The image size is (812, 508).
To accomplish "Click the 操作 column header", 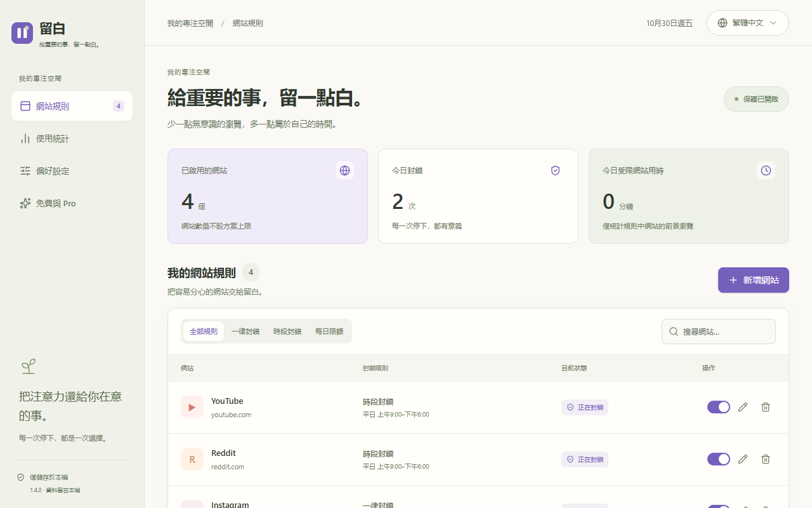I will (x=709, y=368).
